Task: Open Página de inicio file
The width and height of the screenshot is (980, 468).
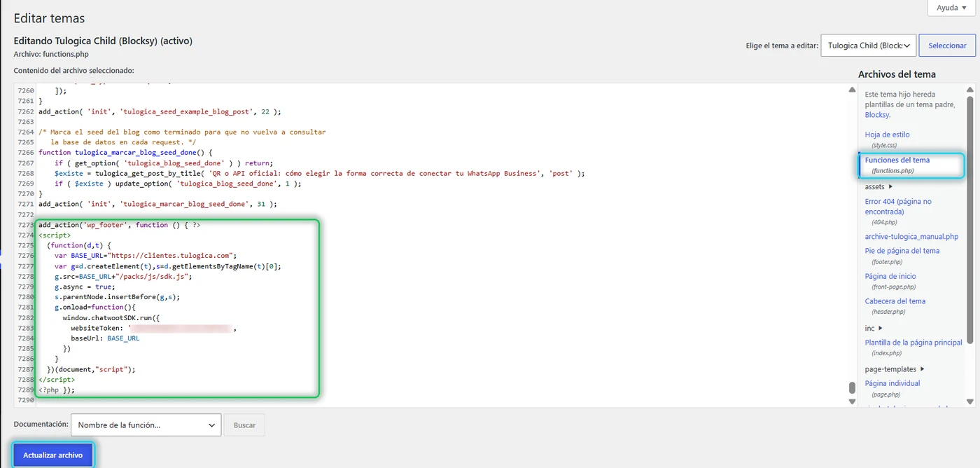Action: [x=890, y=276]
